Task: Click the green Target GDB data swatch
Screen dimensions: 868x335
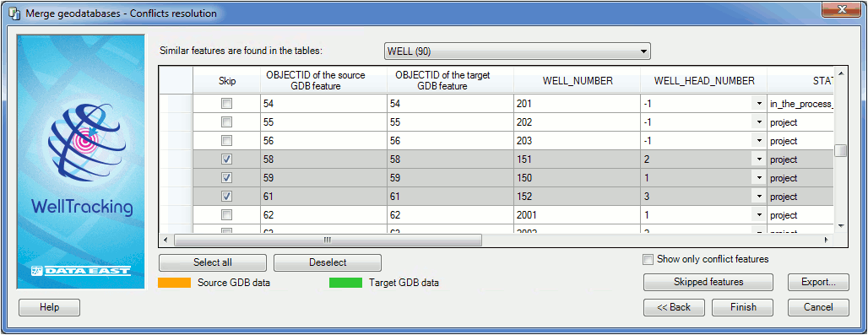Action: [345, 283]
